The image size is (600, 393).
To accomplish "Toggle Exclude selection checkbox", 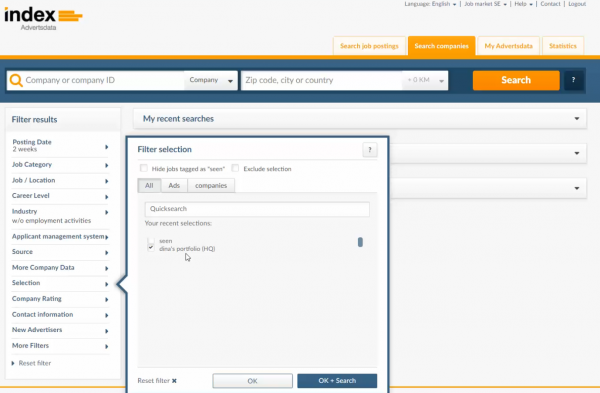I will coord(235,168).
